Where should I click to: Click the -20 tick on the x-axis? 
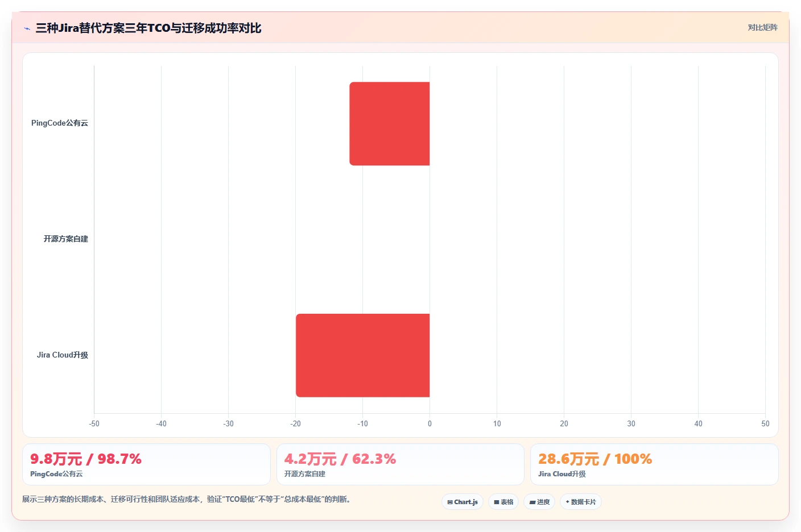coord(296,424)
